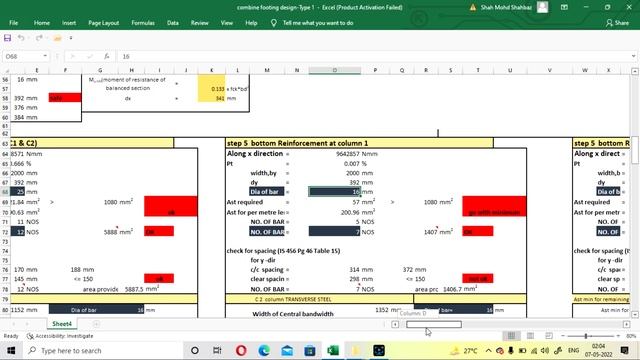The height and width of the screenshot is (360, 640).
Task: Open the Review tab
Action: pyautogui.click(x=200, y=23)
